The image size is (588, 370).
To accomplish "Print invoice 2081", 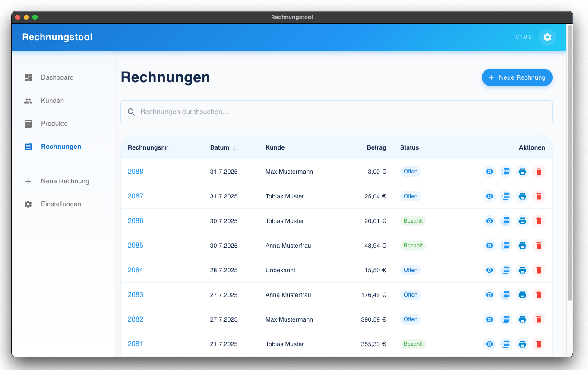I will pyautogui.click(x=522, y=344).
